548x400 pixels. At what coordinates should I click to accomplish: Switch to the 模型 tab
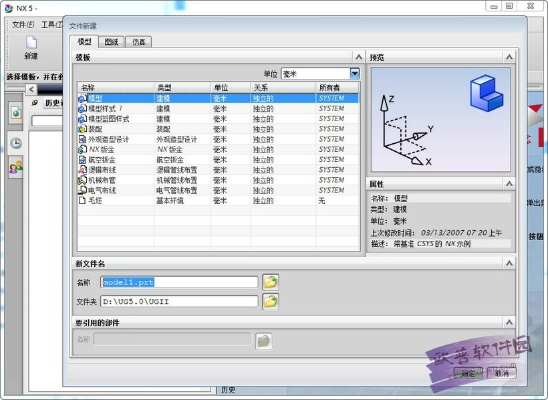tap(84, 42)
